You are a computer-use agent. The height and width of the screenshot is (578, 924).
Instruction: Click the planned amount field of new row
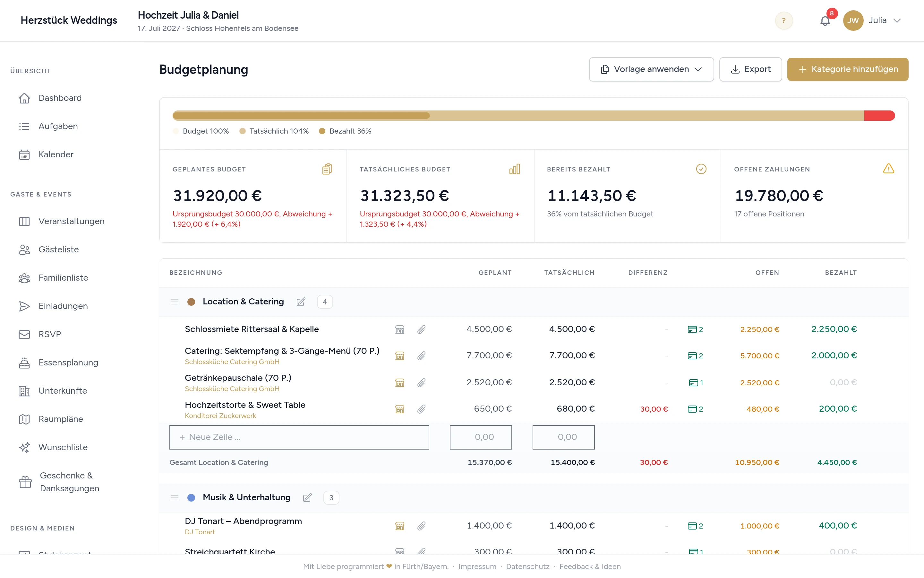[481, 437]
